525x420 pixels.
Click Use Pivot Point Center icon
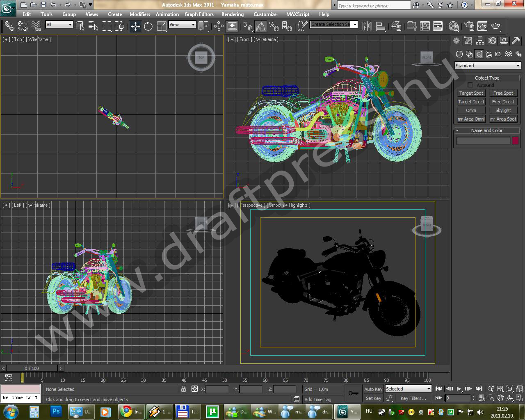click(x=203, y=26)
